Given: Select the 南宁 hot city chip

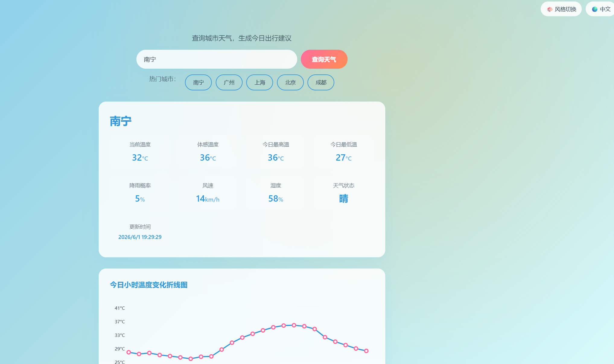Looking at the screenshot, I should pyautogui.click(x=198, y=83).
